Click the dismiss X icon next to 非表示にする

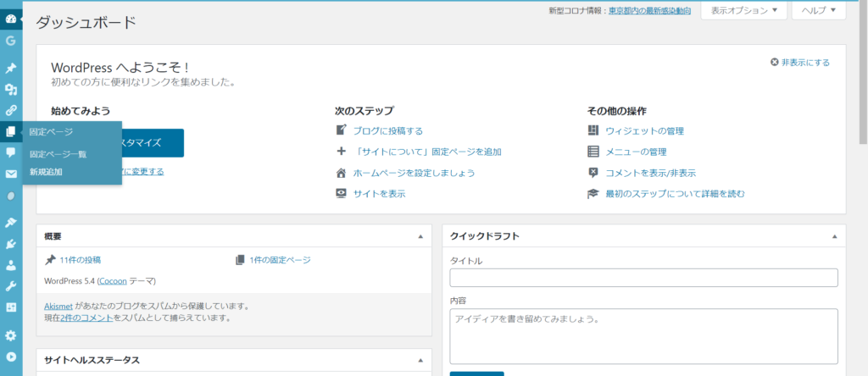[x=775, y=63]
